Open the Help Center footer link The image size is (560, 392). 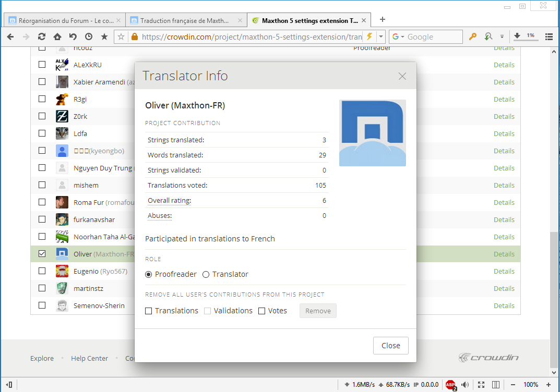[89, 358]
